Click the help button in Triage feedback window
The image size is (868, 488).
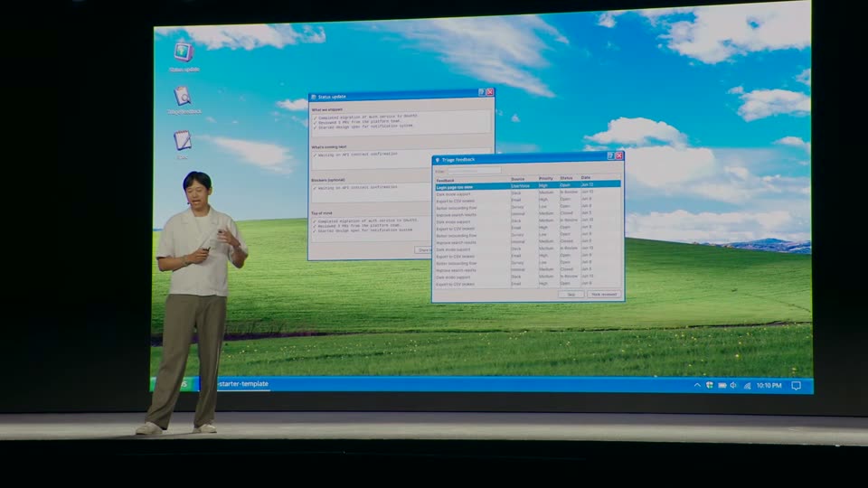click(610, 156)
